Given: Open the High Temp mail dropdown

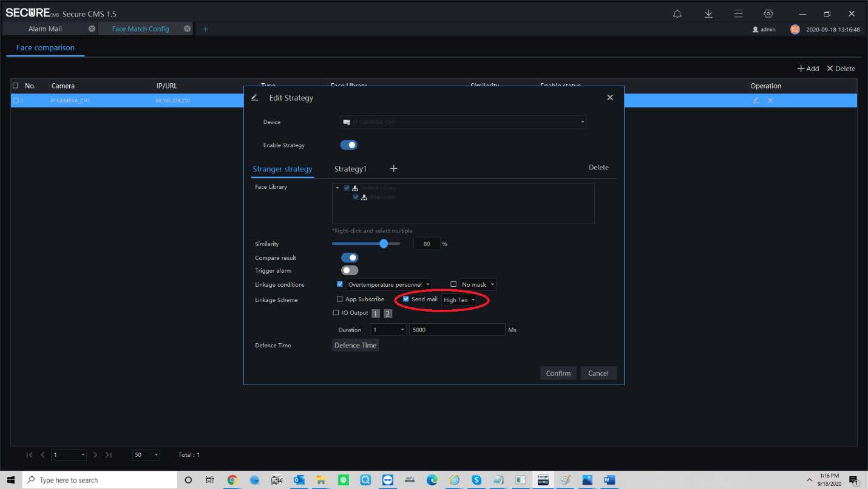Looking at the screenshot, I should pos(459,300).
